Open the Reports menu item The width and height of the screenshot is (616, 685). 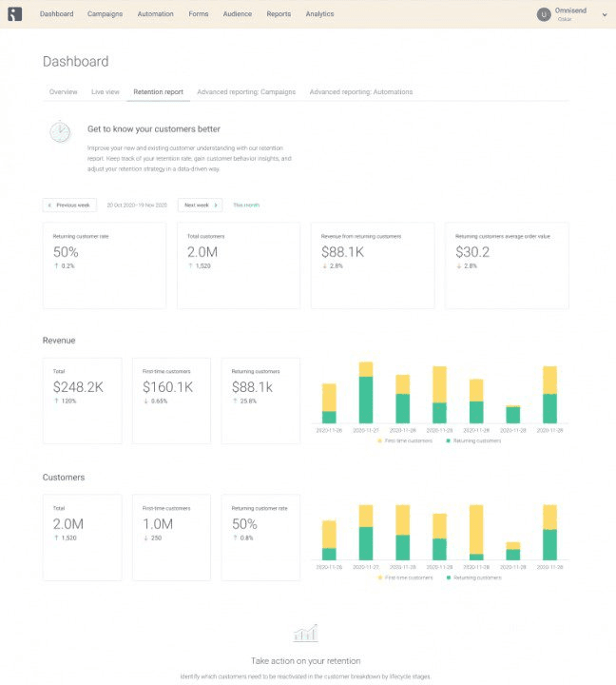click(x=279, y=14)
